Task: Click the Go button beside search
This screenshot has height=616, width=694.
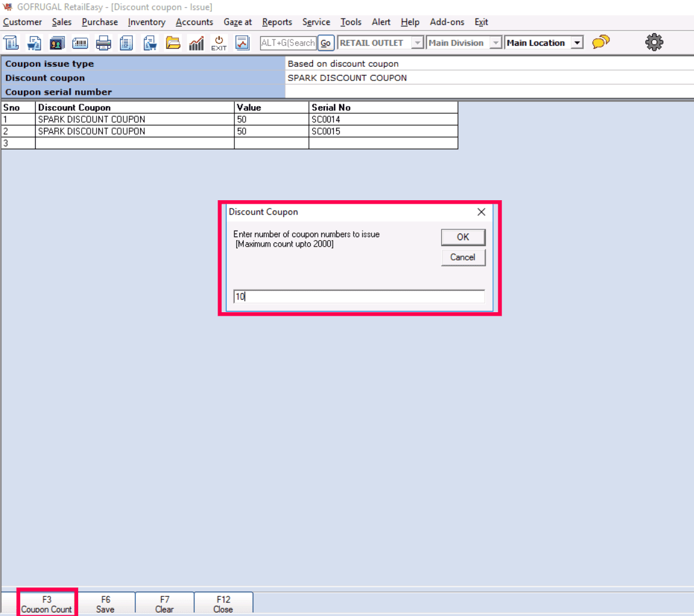Action: click(x=326, y=43)
